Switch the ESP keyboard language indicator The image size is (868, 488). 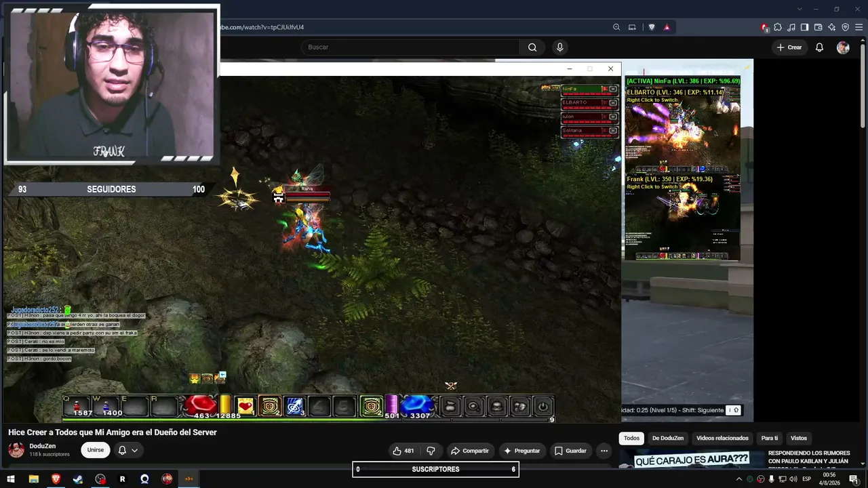point(806,479)
